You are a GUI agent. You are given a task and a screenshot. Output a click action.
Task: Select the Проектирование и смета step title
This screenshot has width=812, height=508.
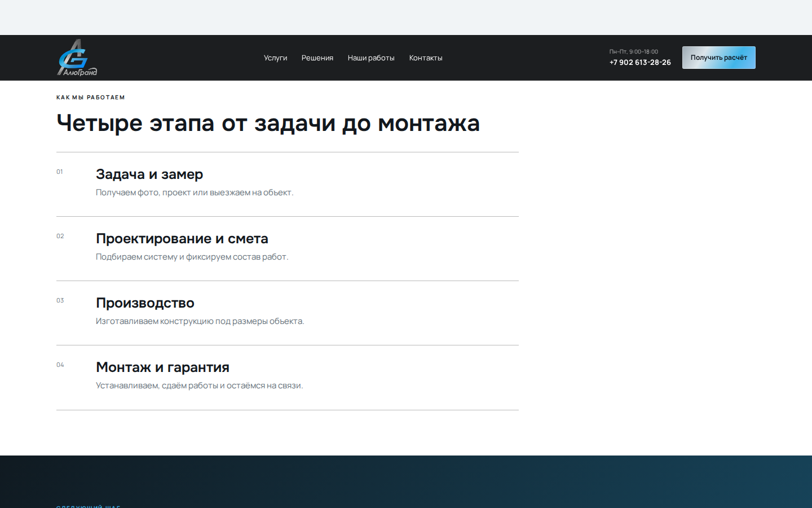(x=182, y=239)
